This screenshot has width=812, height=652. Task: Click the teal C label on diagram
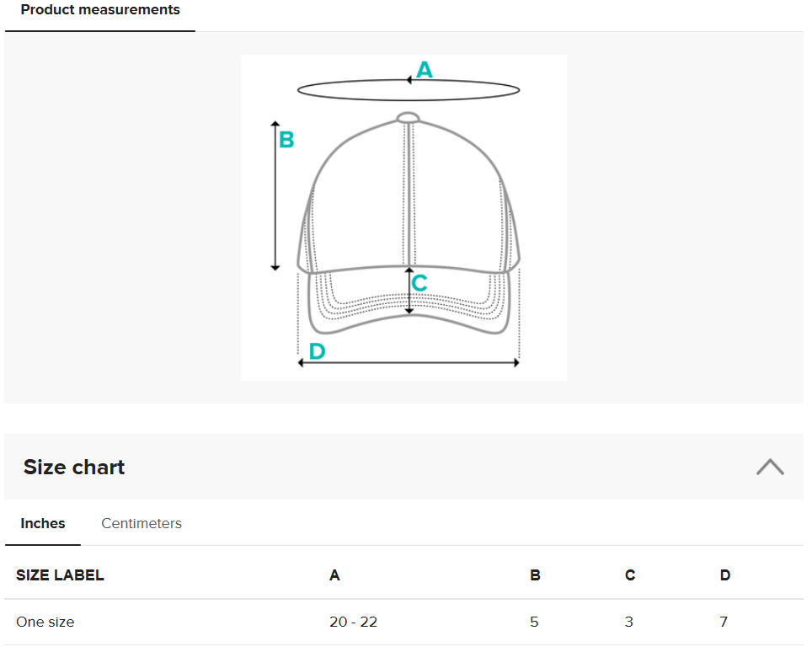419,284
